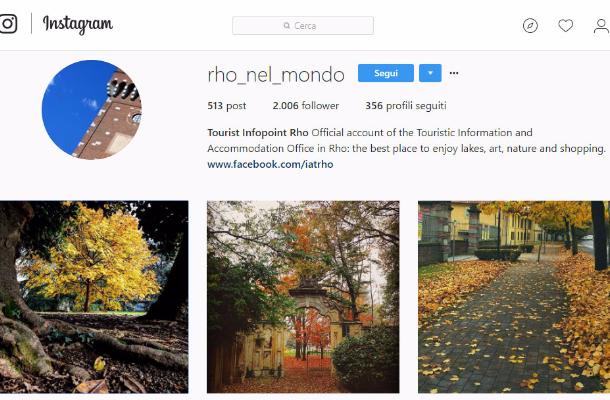Open the Explore compass icon
The height and width of the screenshot is (400, 610).
pos(530,26)
